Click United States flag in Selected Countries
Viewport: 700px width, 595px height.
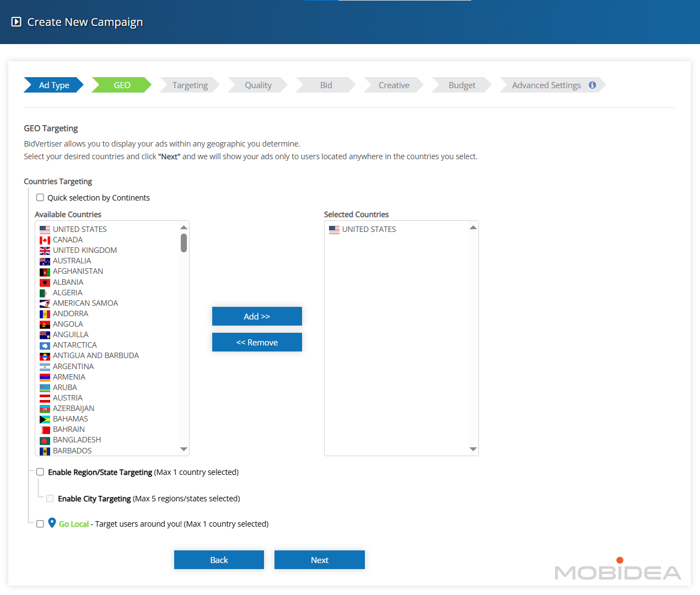click(334, 230)
